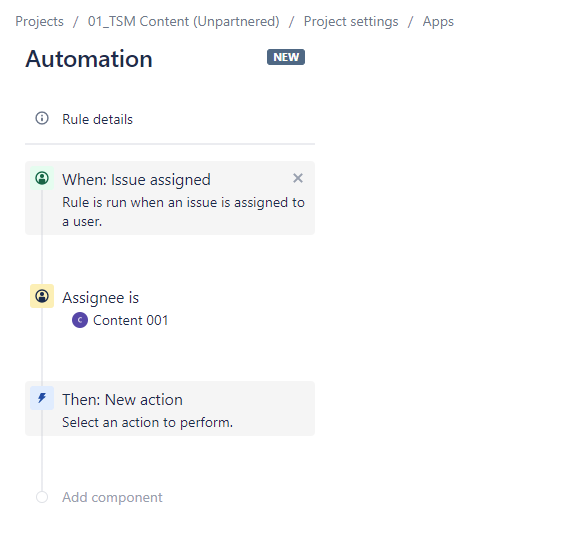Click the green Issue assigned trigger icon
This screenshot has width=562, height=548.
click(42, 178)
